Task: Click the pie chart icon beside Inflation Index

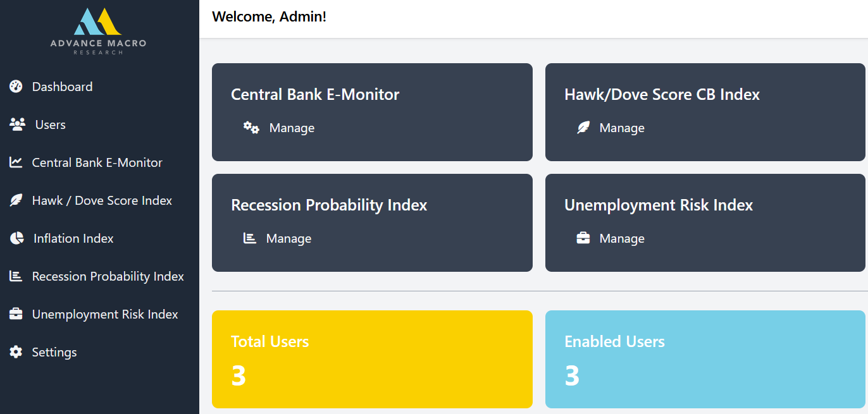Action: 16,238
